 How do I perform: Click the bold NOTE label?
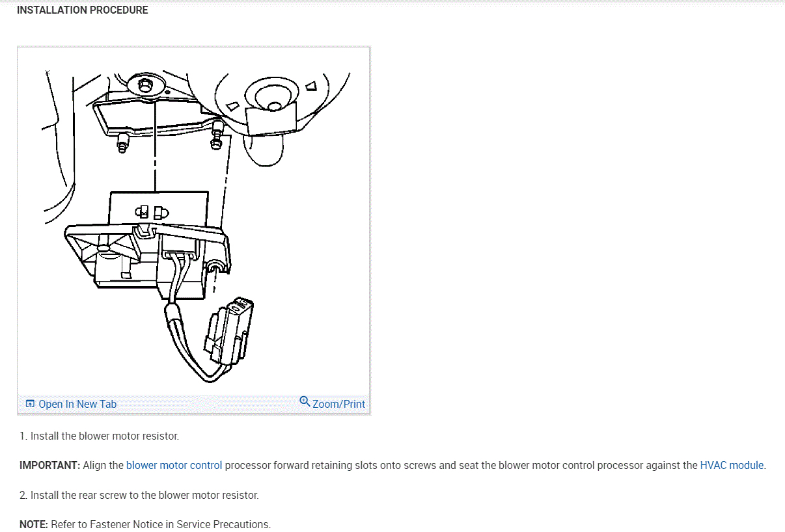[x=34, y=524]
